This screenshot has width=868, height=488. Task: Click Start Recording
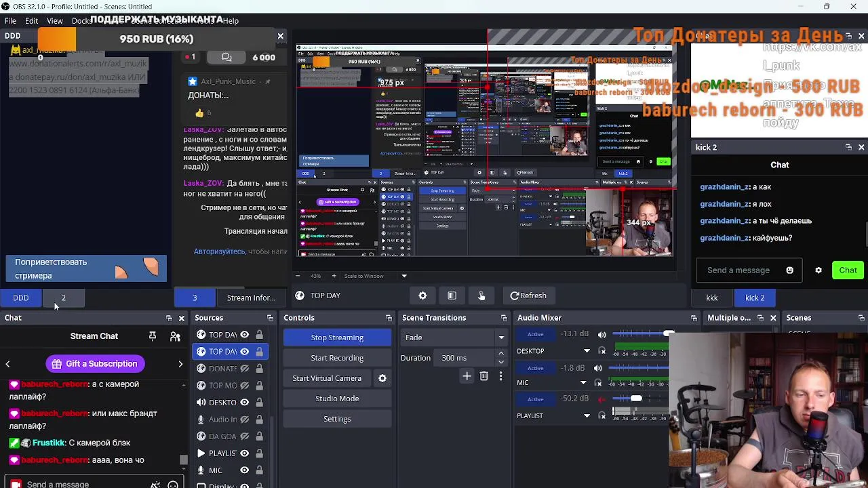pyautogui.click(x=337, y=358)
